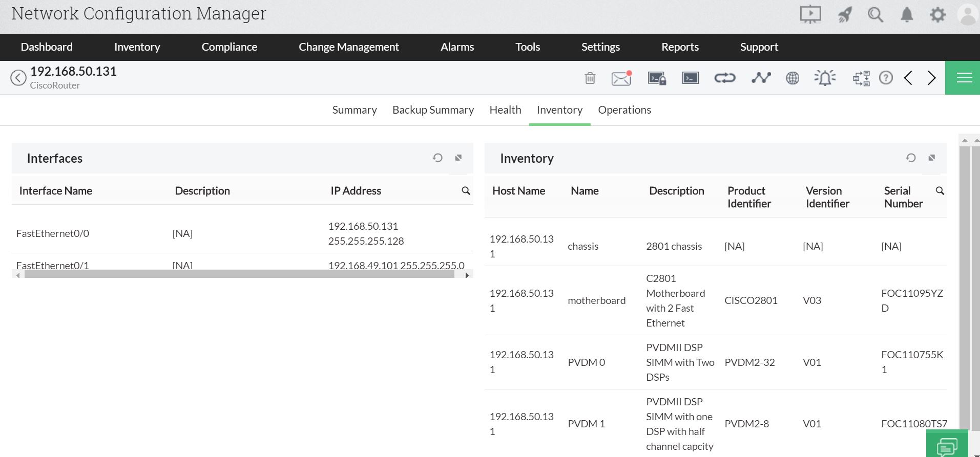Expand the Inventory panel to full view
The width and height of the screenshot is (980, 457).
coord(932,158)
